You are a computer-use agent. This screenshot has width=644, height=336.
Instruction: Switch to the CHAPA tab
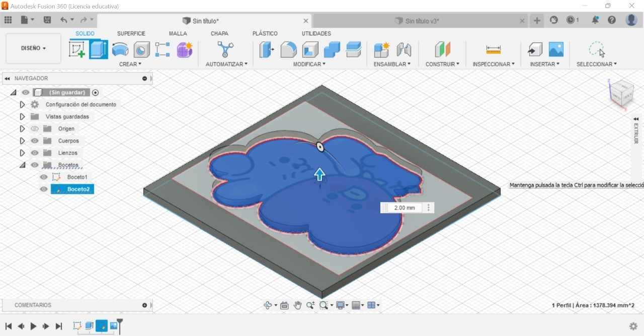pyautogui.click(x=219, y=34)
